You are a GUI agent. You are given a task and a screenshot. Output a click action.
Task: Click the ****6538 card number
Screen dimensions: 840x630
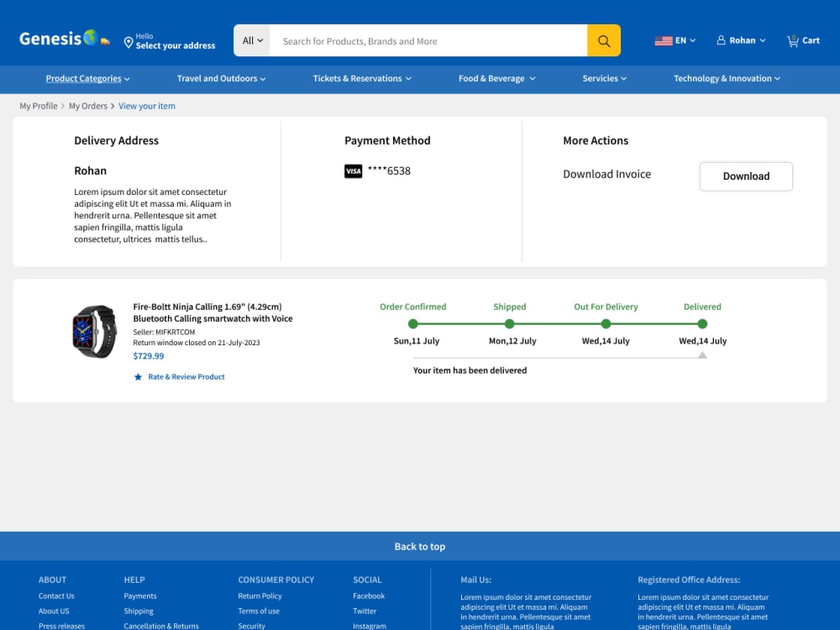[389, 171]
